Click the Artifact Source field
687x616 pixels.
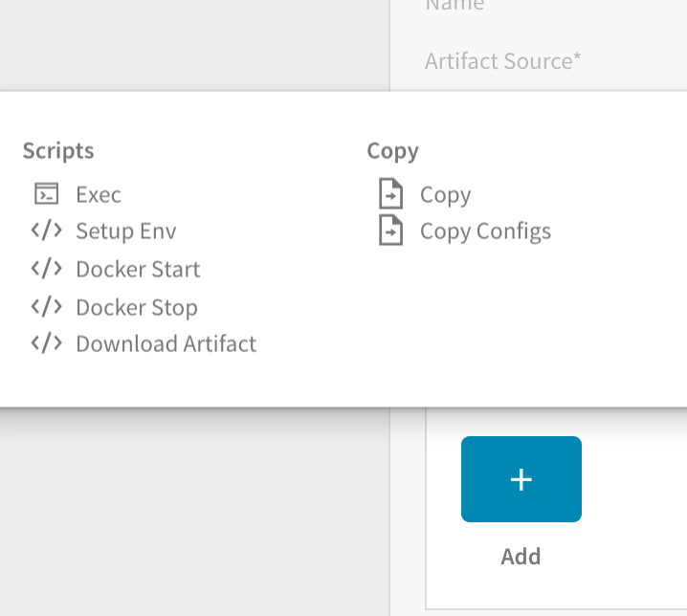tap(503, 61)
